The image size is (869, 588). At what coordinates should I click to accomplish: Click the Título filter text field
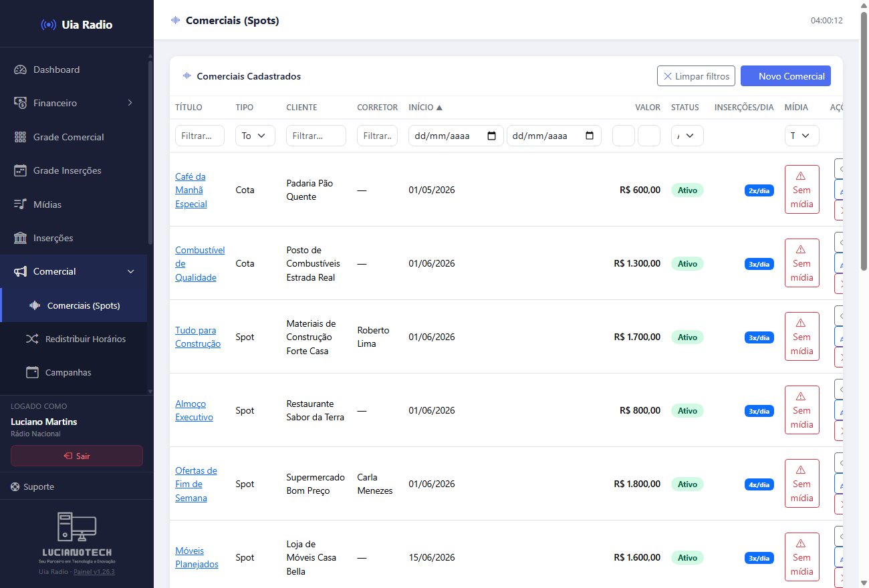(x=200, y=136)
